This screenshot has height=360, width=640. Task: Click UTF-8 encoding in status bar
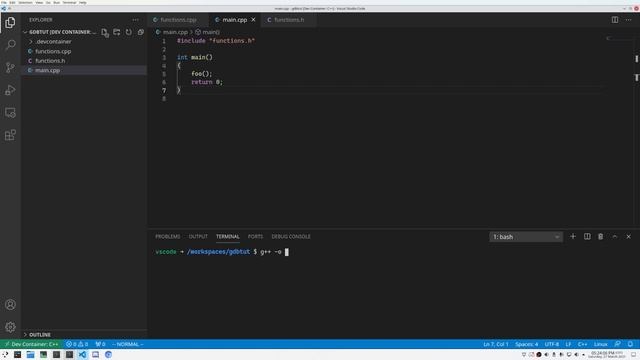[x=552, y=344]
